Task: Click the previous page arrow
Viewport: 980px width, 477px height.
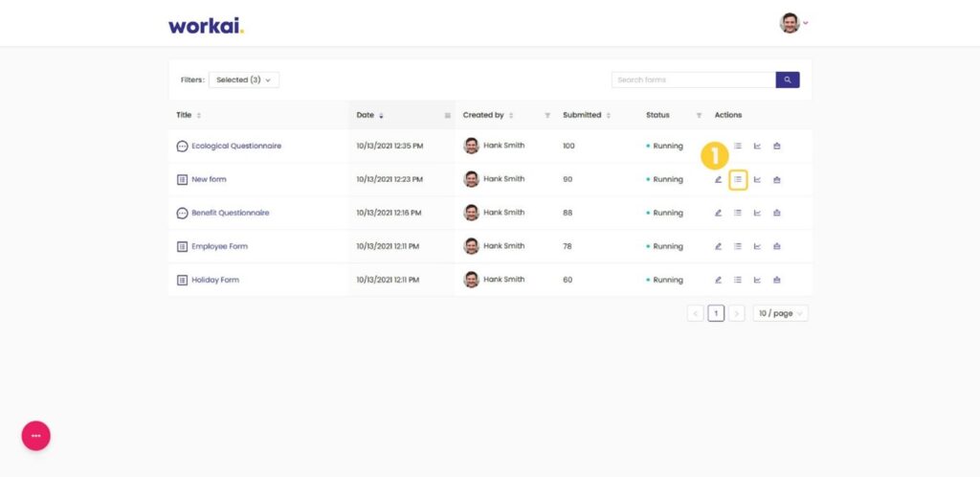Action: click(695, 313)
